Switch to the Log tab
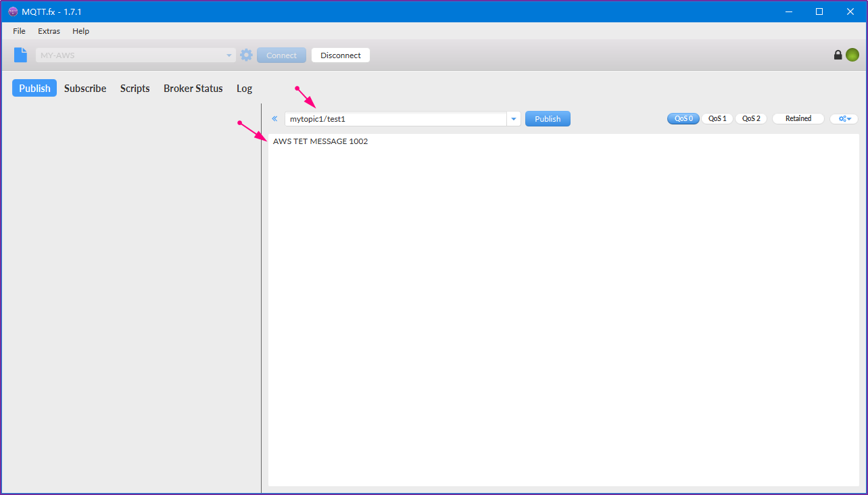 [x=244, y=89]
